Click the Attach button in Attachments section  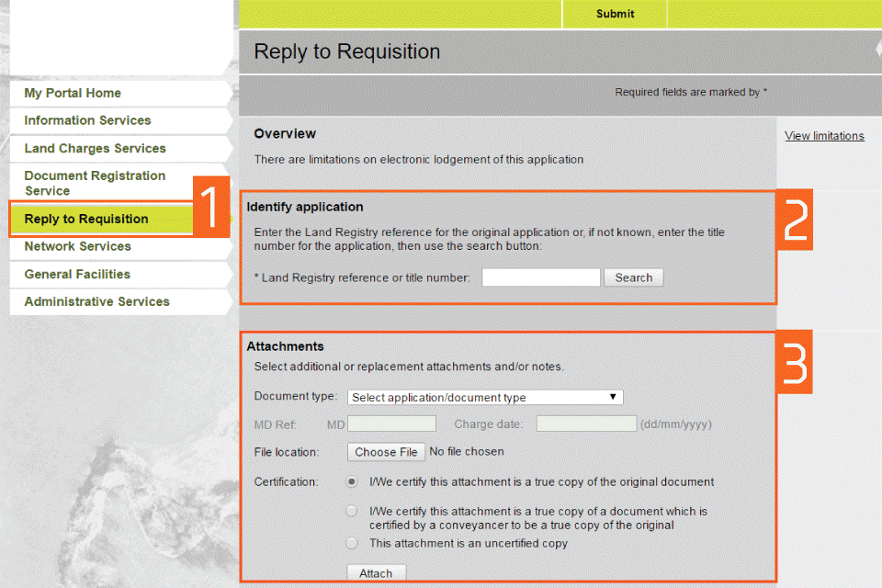coord(376,571)
